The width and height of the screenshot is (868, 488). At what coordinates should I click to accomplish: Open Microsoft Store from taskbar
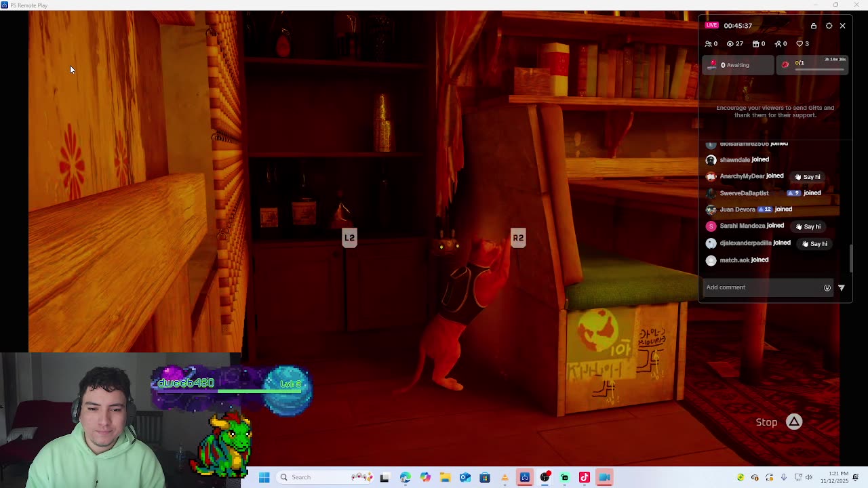(485, 477)
